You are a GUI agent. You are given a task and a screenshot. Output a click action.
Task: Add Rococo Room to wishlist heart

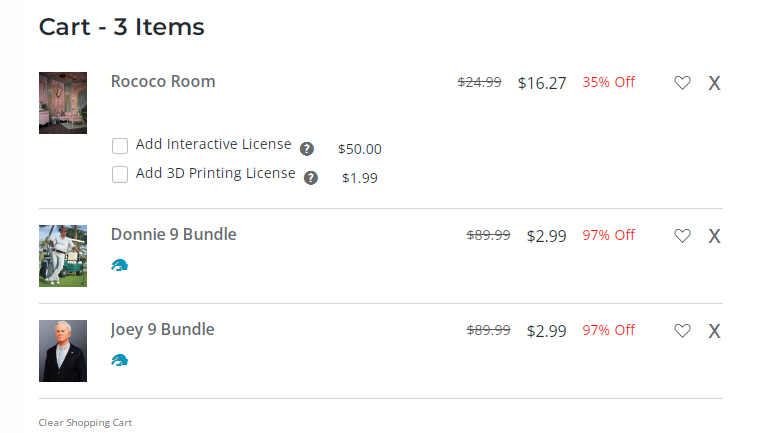point(682,83)
